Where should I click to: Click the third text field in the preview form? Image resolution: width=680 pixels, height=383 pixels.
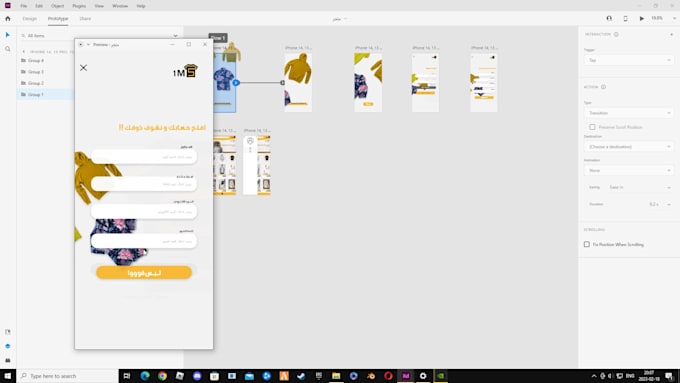(144, 212)
